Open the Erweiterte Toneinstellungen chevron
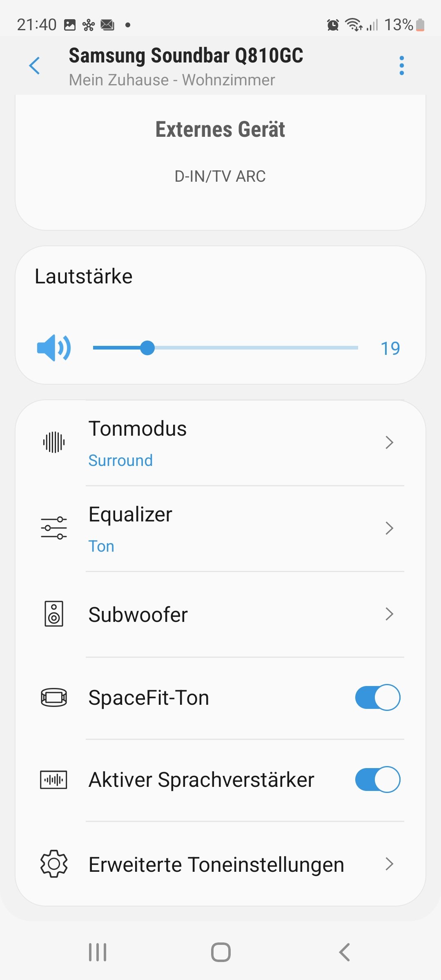 coord(389,864)
